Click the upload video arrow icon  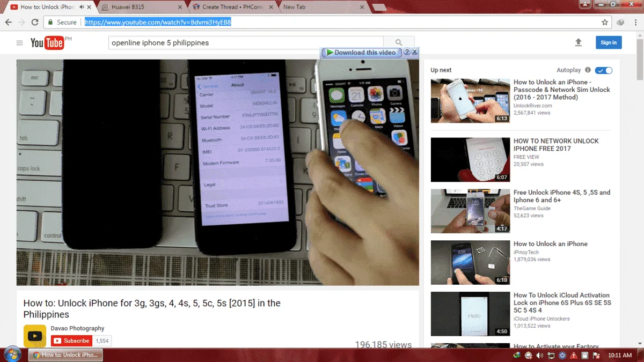578,42
